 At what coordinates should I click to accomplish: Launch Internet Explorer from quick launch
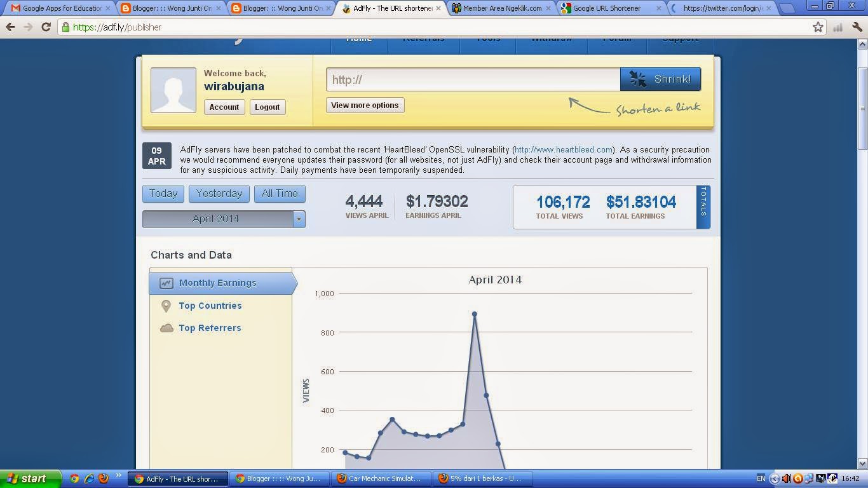89,478
